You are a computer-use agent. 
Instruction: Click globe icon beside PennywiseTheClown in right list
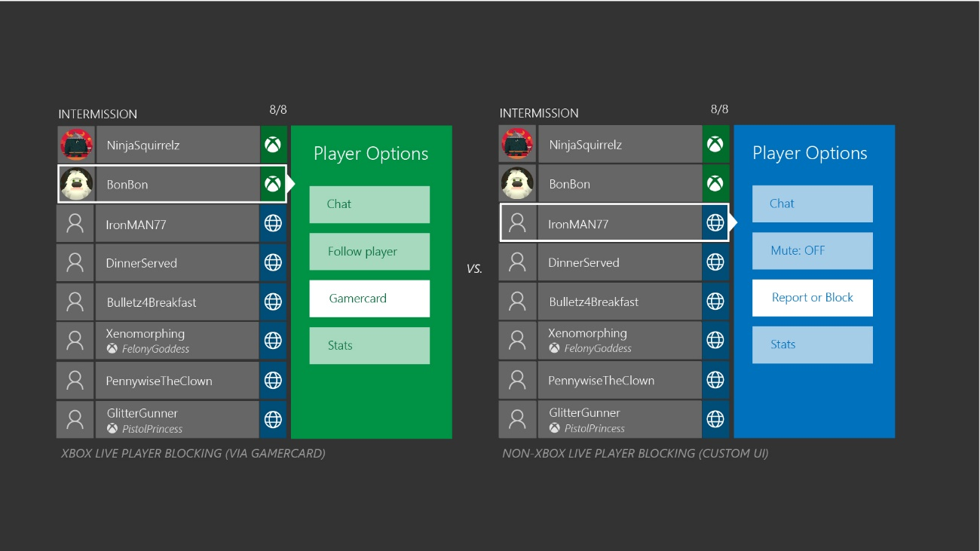coord(715,379)
